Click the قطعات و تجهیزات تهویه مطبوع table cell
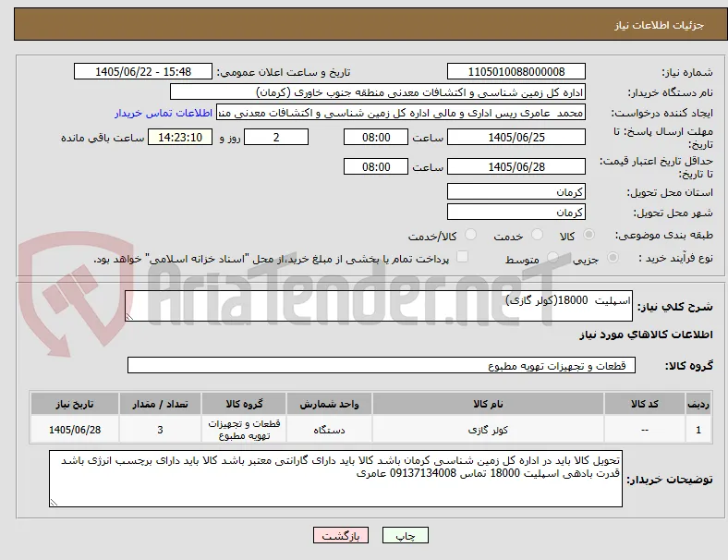The height and width of the screenshot is (560, 728). (x=244, y=430)
